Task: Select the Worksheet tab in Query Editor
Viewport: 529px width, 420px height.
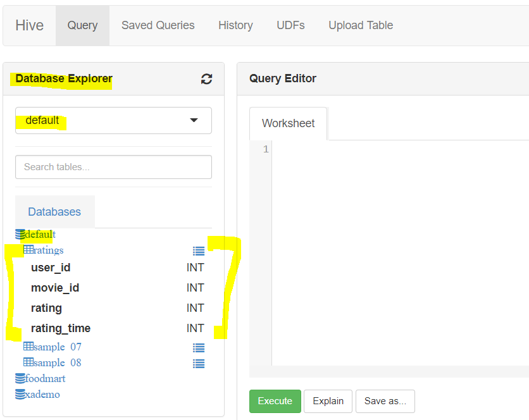Action: pyautogui.click(x=288, y=123)
